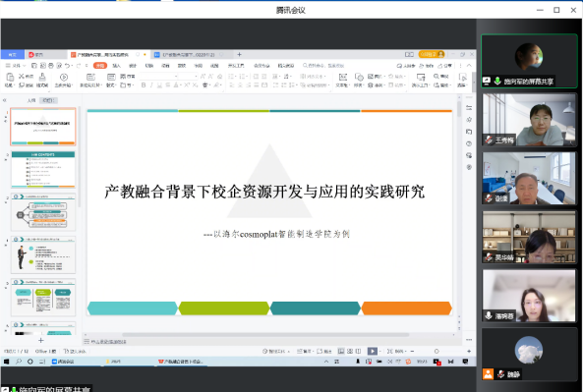The width and height of the screenshot is (583, 392).
Task: Open the Shapes icon in ribbon
Action: coord(359,77)
